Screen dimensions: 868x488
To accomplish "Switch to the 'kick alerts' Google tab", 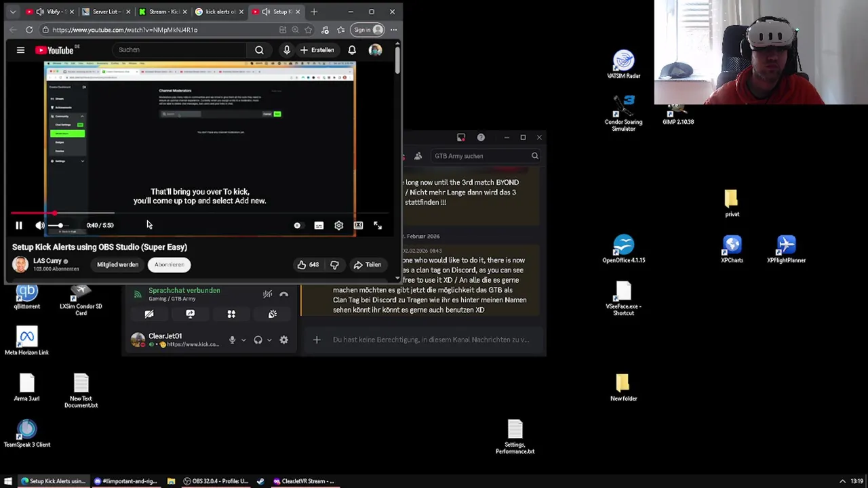I will coord(220,12).
